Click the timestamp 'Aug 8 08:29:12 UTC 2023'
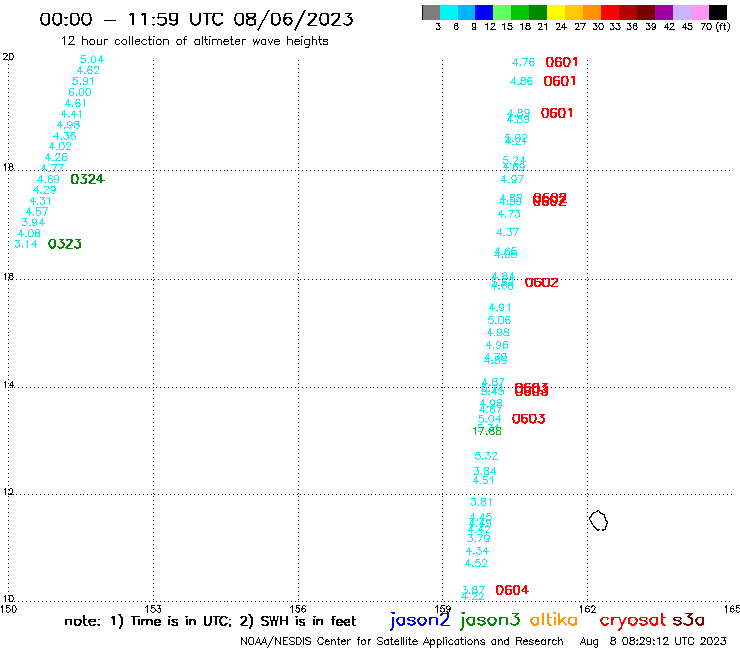The width and height of the screenshot is (740, 650). point(653,642)
